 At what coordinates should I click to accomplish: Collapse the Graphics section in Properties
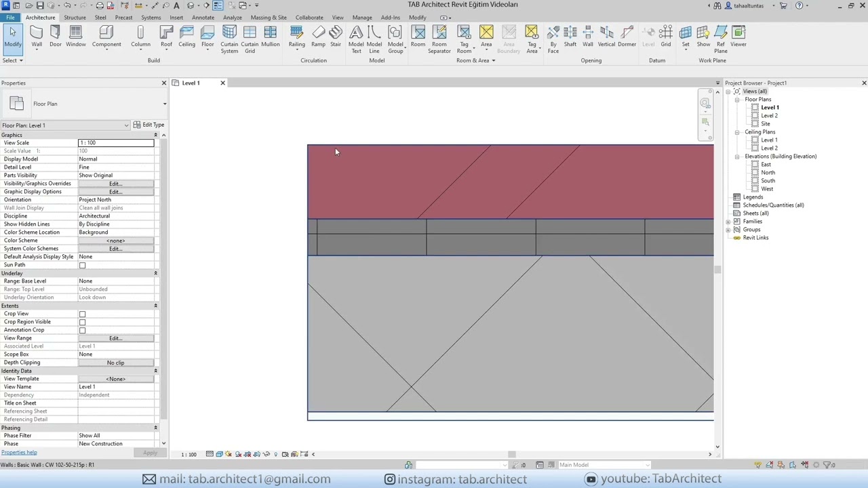point(155,135)
